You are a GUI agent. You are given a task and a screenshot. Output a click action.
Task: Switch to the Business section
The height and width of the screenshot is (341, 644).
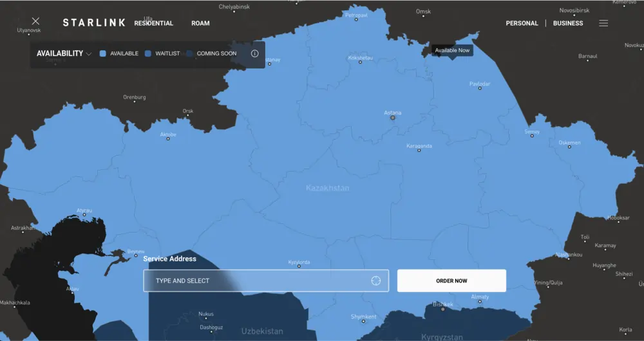point(568,23)
